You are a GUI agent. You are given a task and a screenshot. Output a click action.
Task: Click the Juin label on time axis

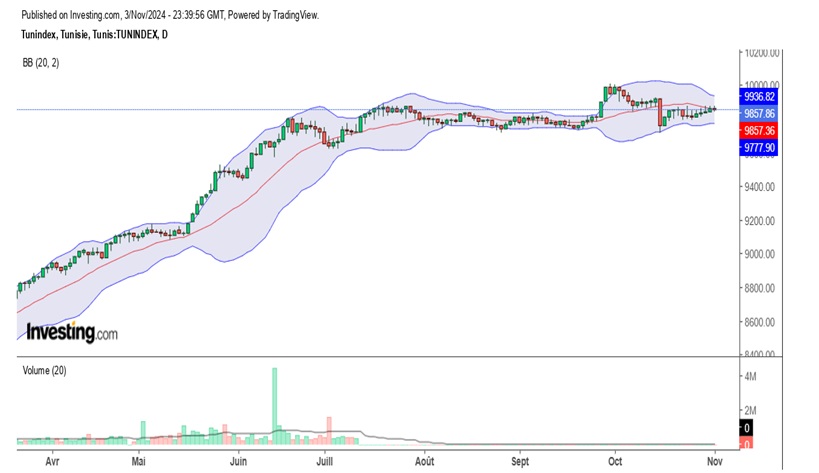(238, 462)
